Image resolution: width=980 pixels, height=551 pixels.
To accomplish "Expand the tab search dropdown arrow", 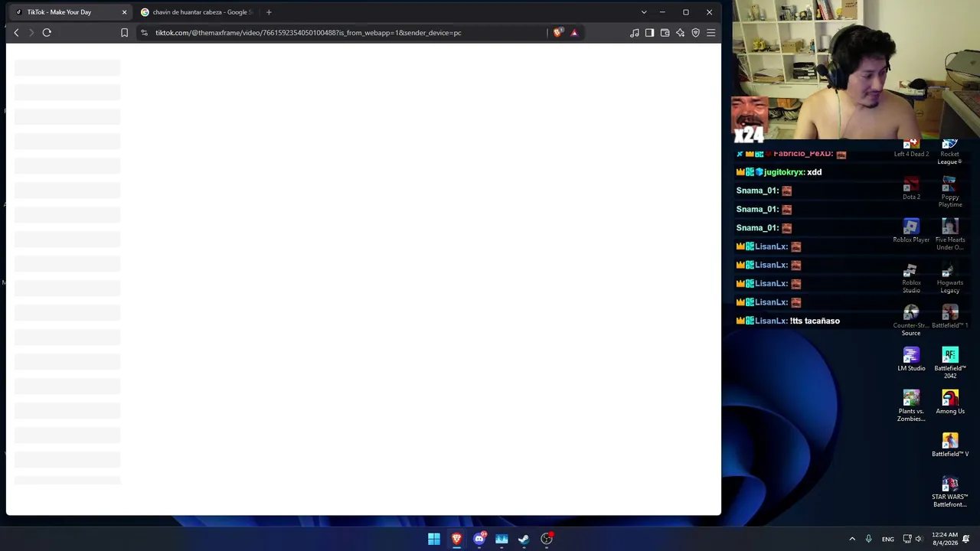I will pyautogui.click(x=644, y=12).
